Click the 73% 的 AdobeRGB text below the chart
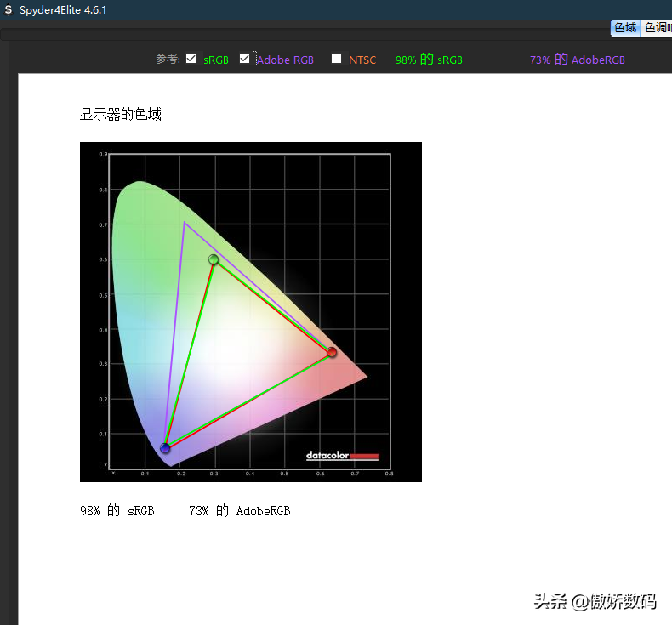Viewport: 672px width, 625px height. 239,511
